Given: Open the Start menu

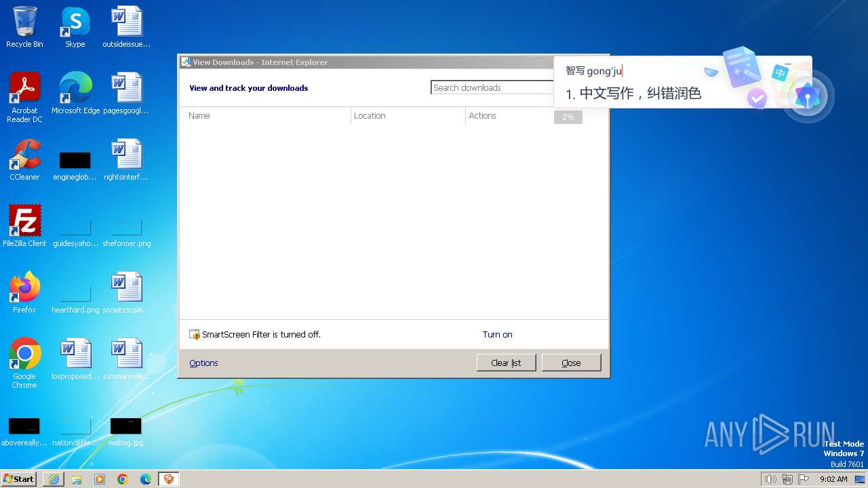Looking at the screenshot, I should click(18, 479).
